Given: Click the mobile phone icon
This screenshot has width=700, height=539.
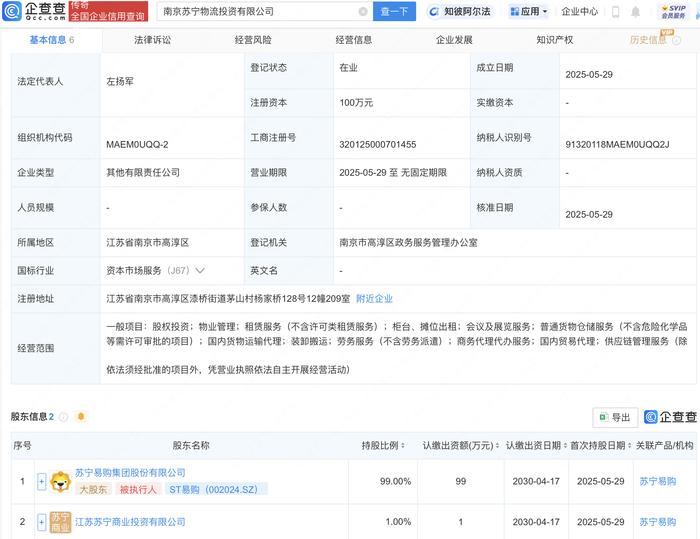Looking at the screenshot, I should (615, 12).
